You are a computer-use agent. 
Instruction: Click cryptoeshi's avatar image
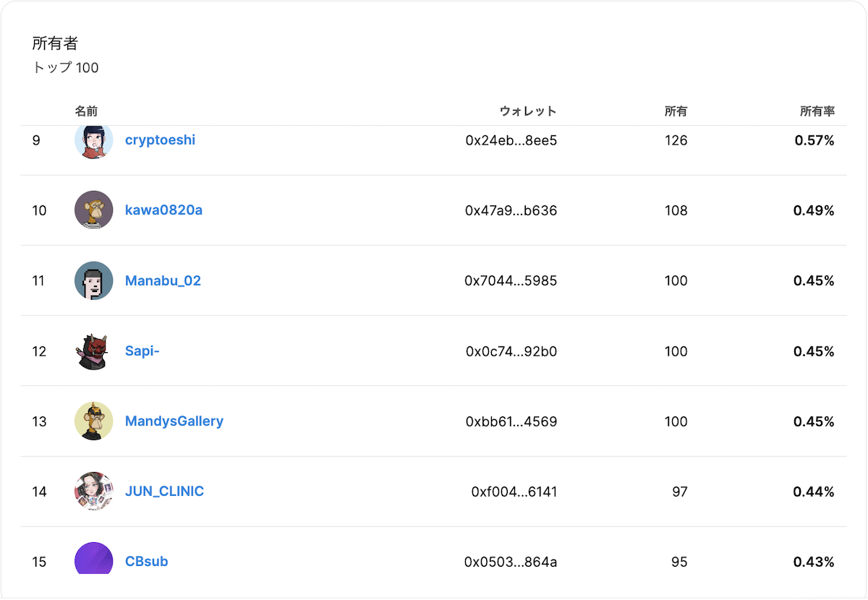pos(94,142)
